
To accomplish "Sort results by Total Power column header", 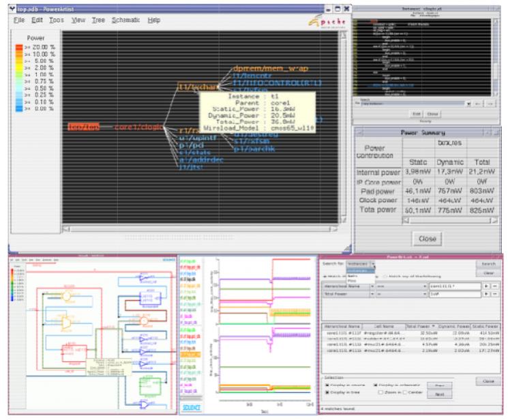I will pyautogui.click(x=421, y=327).
